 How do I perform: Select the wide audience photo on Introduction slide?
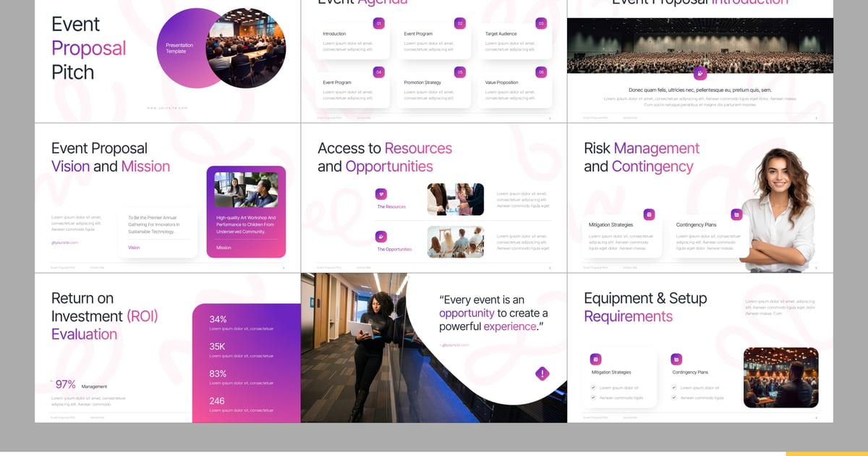(x=700, y=46)
